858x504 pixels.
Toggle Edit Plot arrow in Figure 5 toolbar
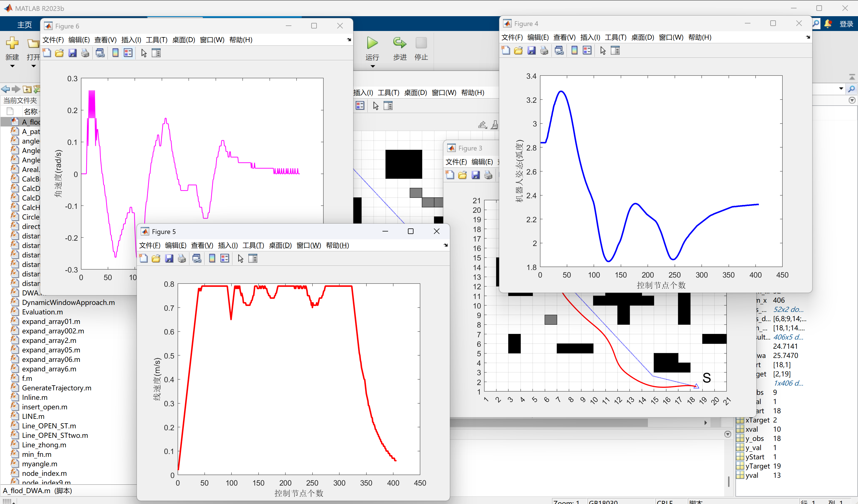click(x=240, y=259)
